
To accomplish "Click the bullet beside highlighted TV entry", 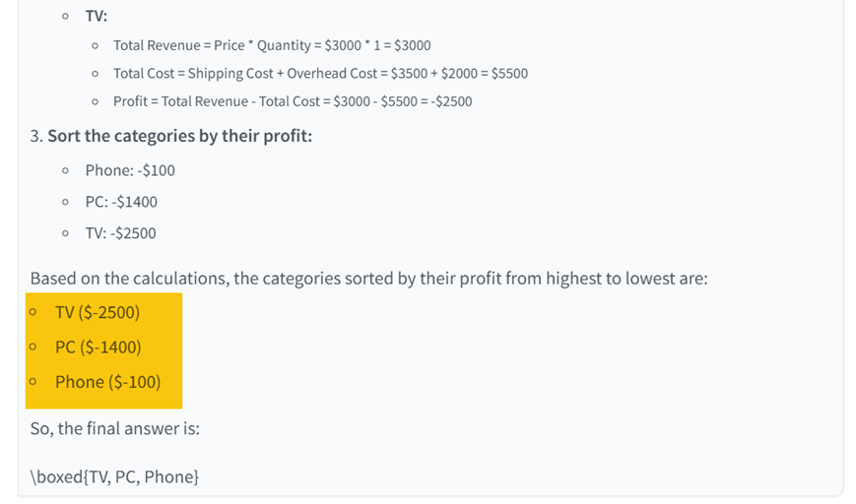I will point(33,313).
